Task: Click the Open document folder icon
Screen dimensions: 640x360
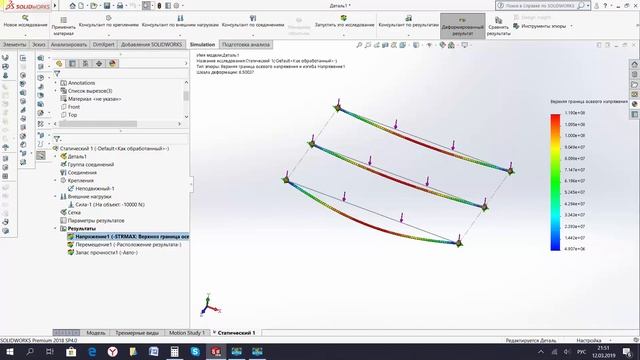Action: [x=94, y=6]
